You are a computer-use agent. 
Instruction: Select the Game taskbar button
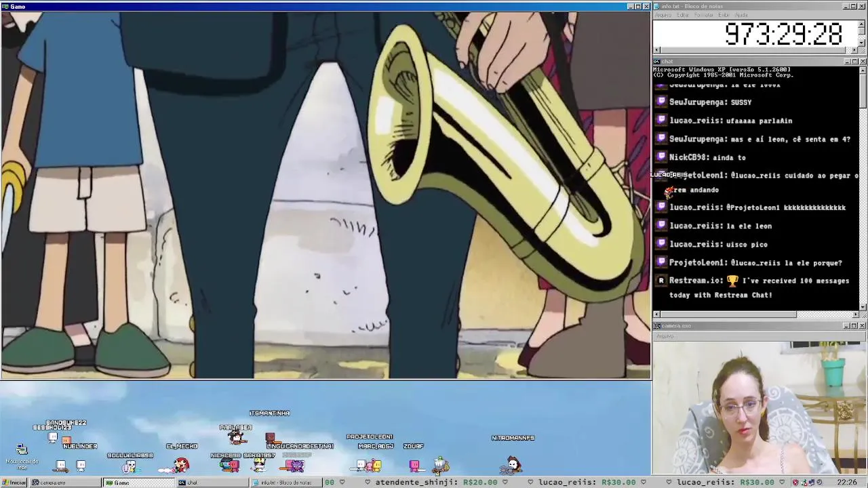[139, 483]
